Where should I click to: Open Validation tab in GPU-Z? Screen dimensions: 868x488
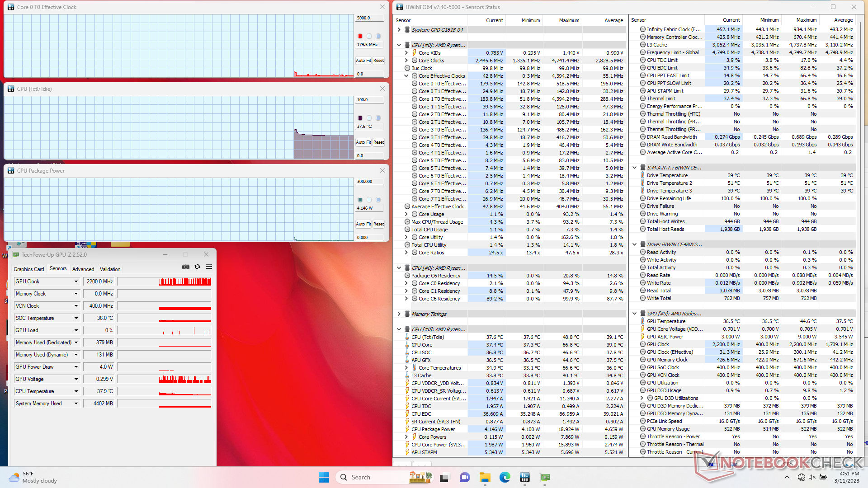pos(110,269)
